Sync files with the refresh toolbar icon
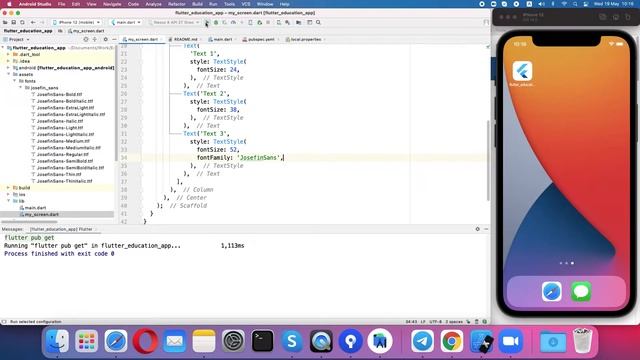The width and height of the screenshot is (640, 360). pyautogui.click(x=22, y=22)
